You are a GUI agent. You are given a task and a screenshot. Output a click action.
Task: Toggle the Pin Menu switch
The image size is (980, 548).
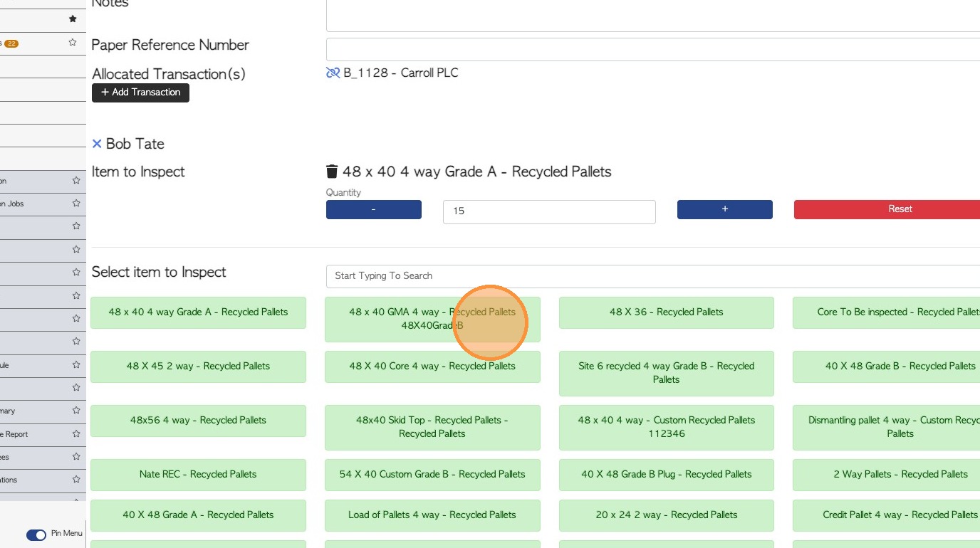click(36, 534)
